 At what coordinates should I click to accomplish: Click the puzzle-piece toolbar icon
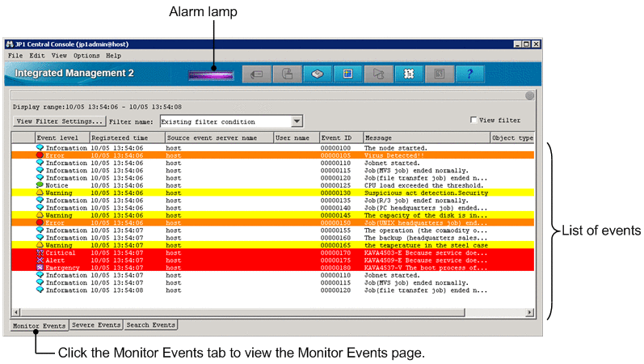coord(409,74)
